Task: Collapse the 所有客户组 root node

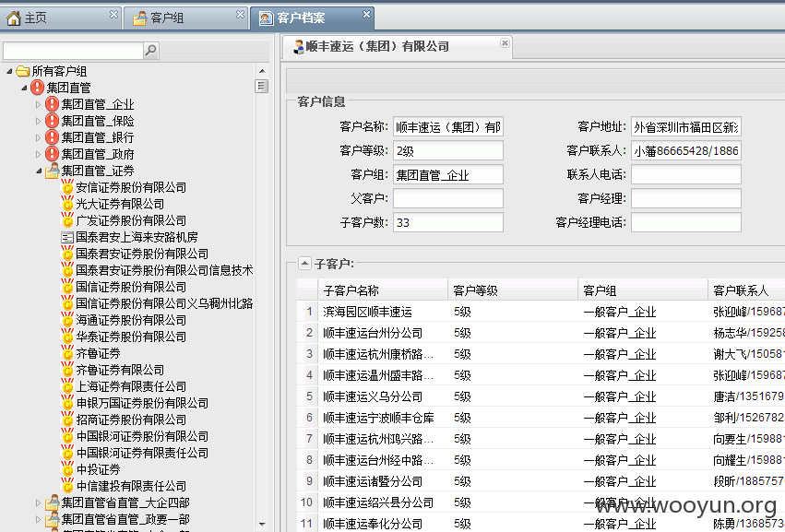Action: pyautogui.click(x=9, y=72)
